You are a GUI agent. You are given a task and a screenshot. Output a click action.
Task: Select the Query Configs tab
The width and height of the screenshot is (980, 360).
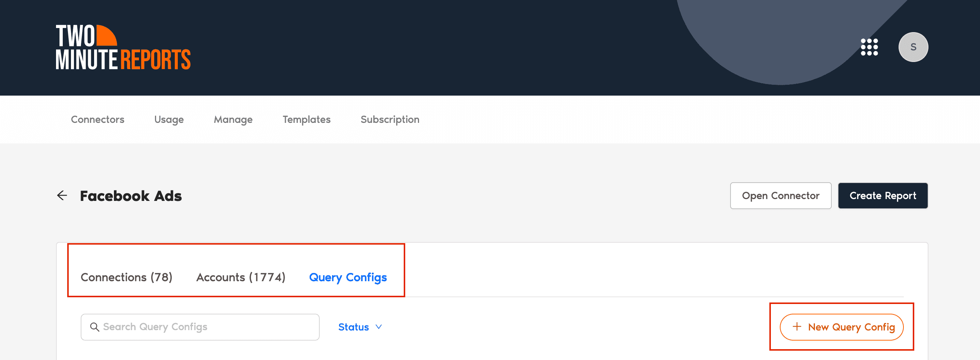click(x=348, y=277)
